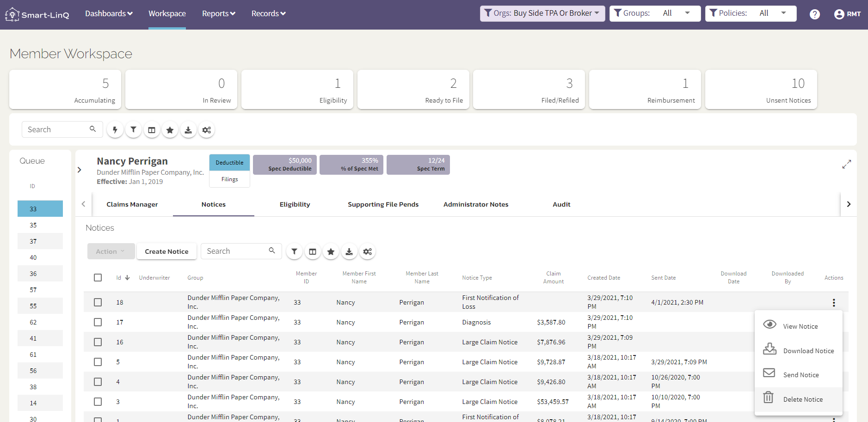Open the Orgs filter dropdown

point(542,13)
